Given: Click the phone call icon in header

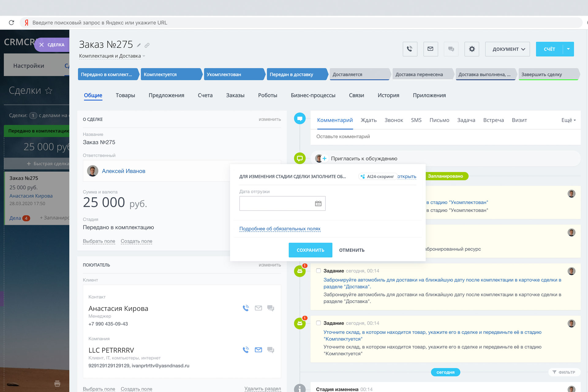Looking at the screenshot, I should tap(410, 49).
